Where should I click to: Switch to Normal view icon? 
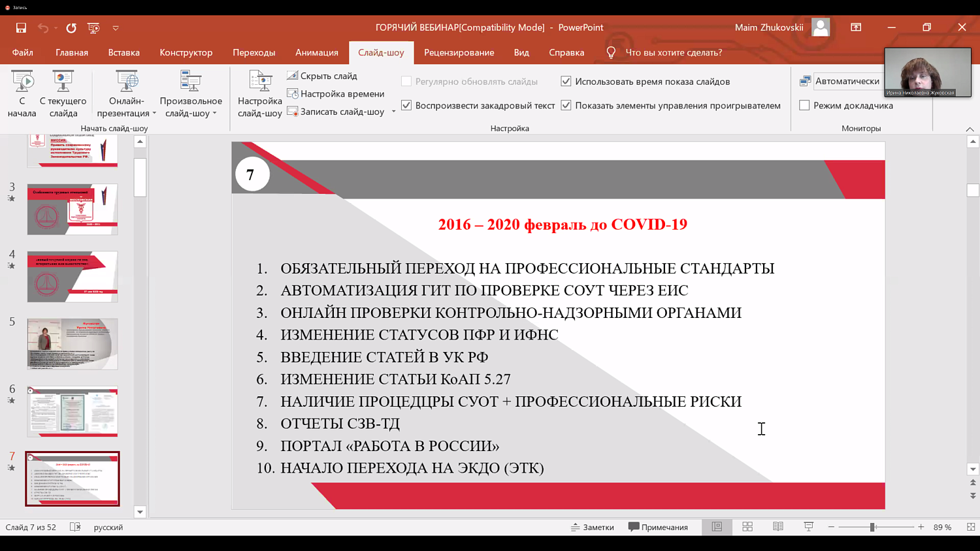click(x=717, y=527)
